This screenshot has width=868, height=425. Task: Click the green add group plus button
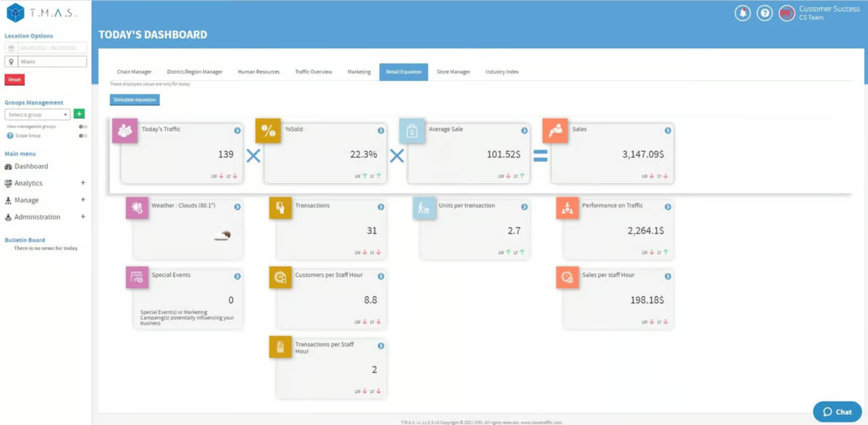click(x=79, y=114)
